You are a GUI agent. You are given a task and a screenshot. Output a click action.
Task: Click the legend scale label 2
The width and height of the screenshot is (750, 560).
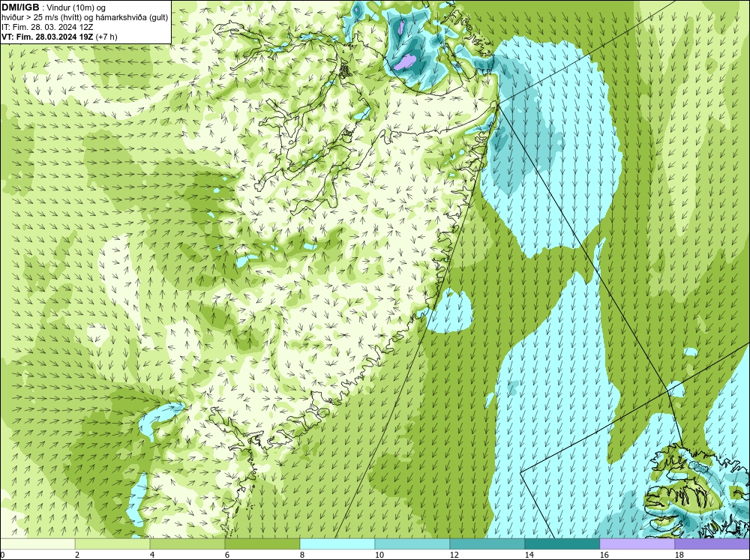click(77, 555)
